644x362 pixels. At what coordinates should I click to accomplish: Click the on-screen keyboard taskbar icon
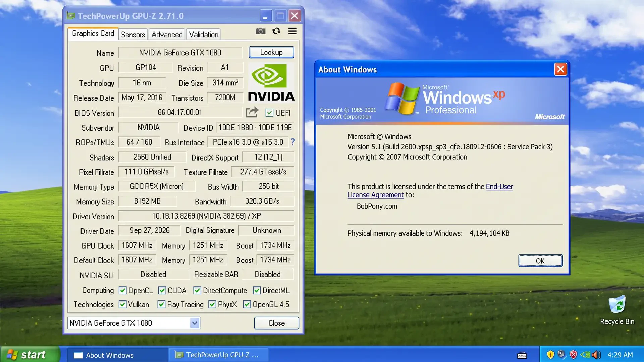522,355
